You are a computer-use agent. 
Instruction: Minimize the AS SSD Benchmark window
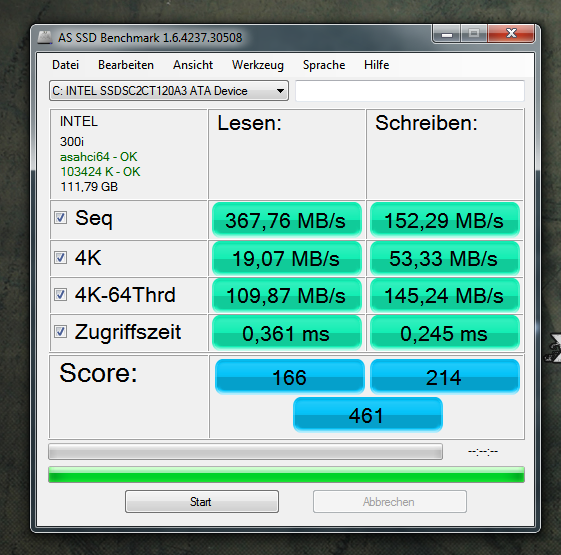tap(447, 34)
